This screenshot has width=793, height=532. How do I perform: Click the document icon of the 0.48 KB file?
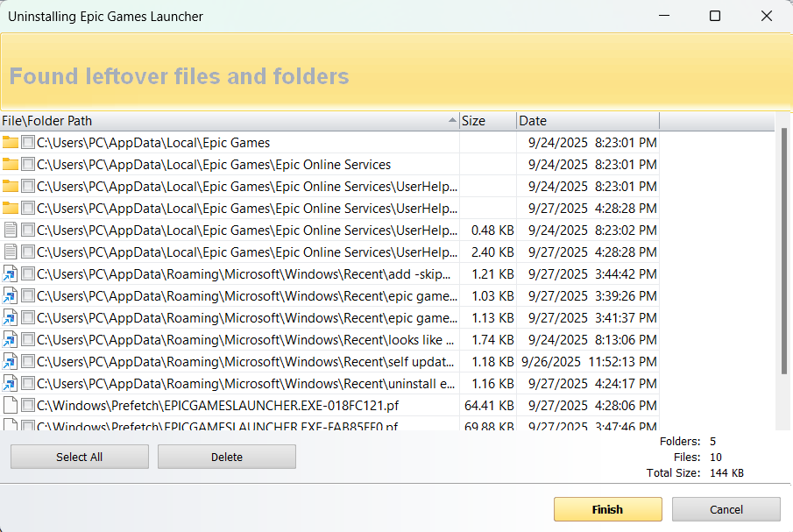[x=11, y=231]
